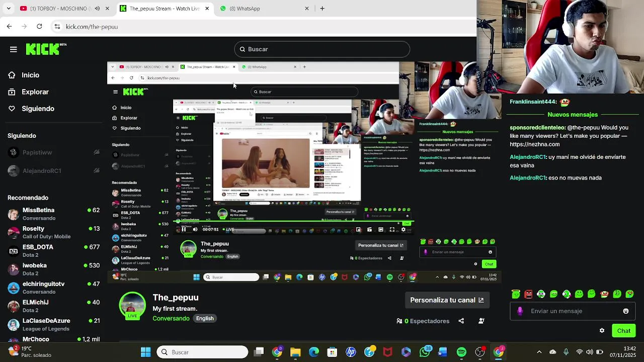The height and width of the screenshot is (362, 644).
Task: Open the emoji picker in chat box
Action: pos(626,311)
